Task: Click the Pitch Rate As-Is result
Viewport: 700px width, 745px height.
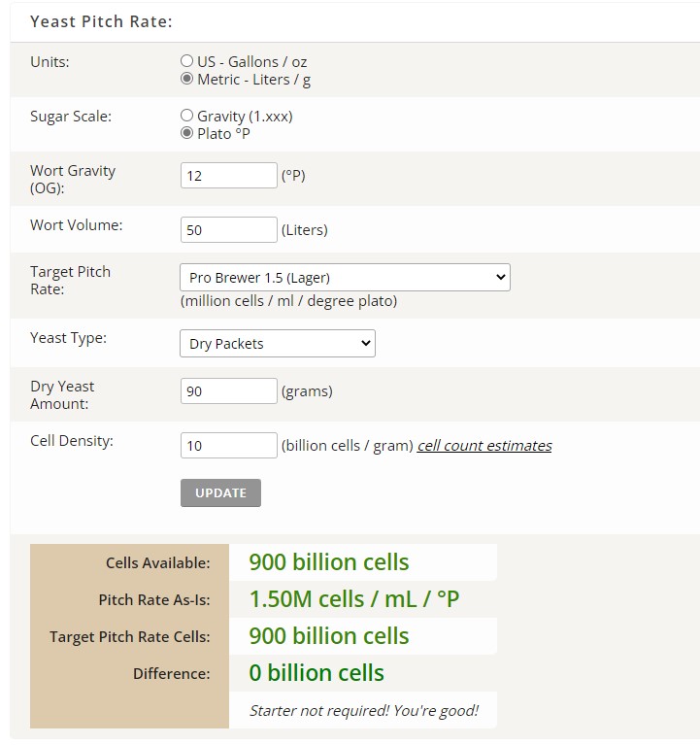Action: click(354, 599)
